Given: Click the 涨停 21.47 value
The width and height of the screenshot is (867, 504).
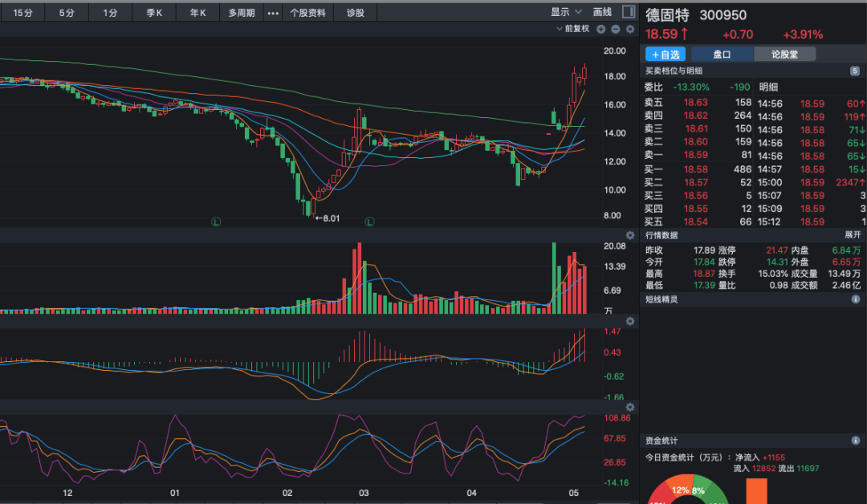Looking at the screenshot, I should pos(777,250).
